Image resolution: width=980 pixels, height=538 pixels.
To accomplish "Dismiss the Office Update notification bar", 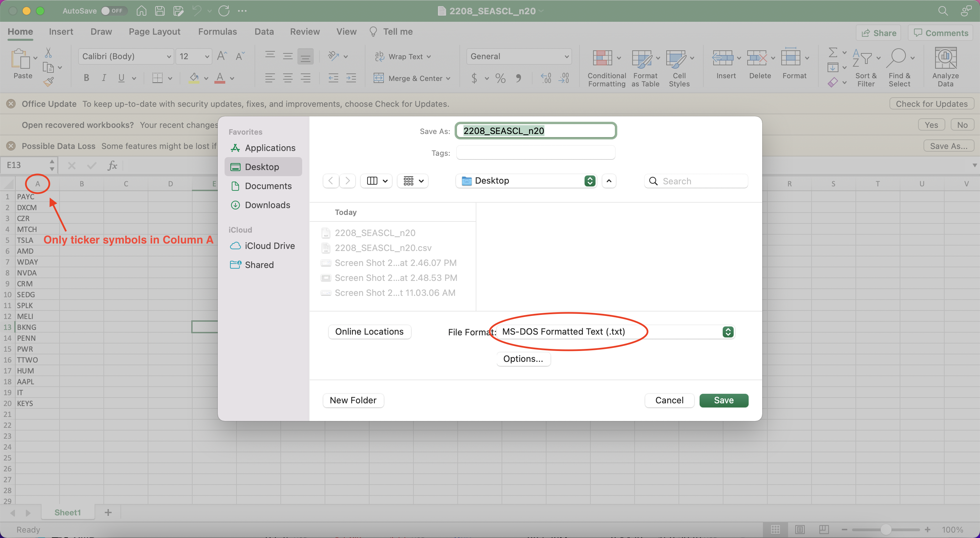I will click(11, 104).
